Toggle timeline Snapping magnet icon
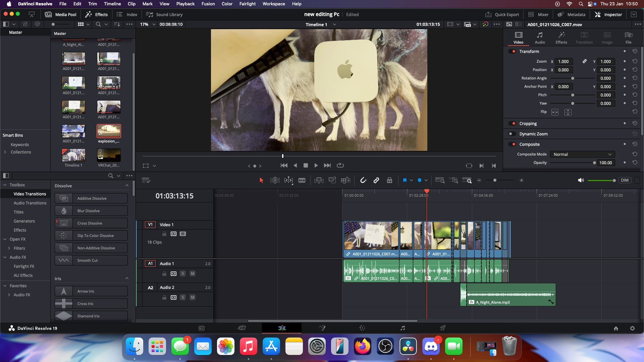644x362 pixels. click(x=363, y=180)
